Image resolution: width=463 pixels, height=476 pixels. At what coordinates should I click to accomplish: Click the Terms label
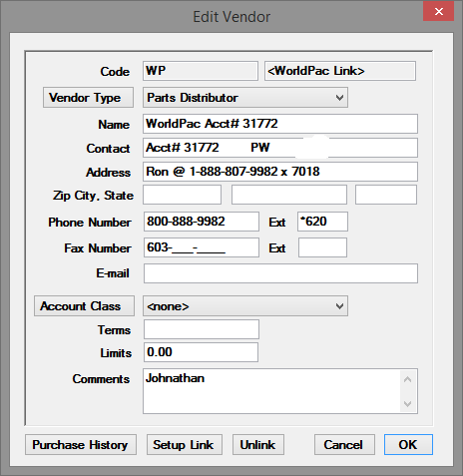[114, 330]
